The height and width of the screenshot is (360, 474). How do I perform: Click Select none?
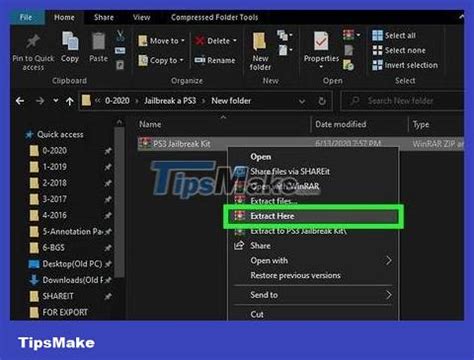(399, 50)
